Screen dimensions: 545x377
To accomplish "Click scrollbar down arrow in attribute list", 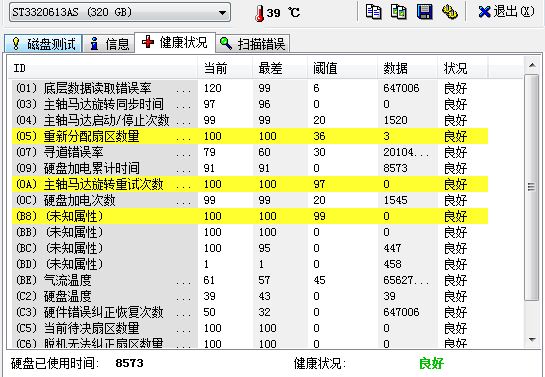I will tap(531, 339).
